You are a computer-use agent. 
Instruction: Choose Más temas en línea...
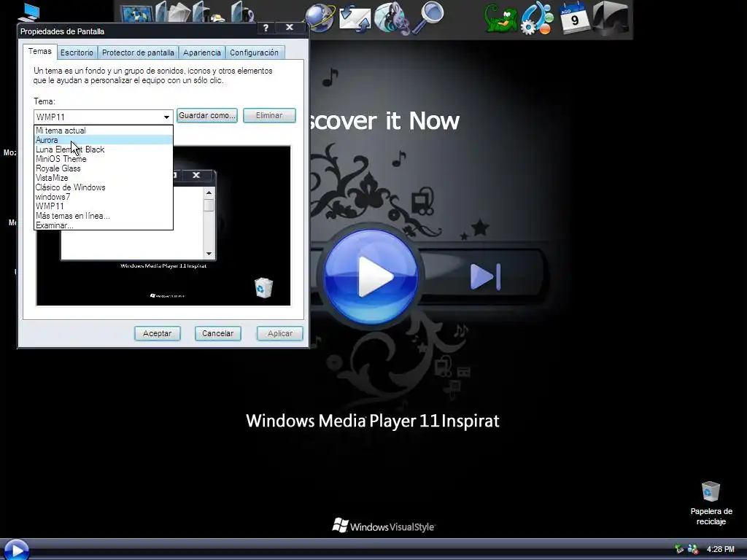104,216
